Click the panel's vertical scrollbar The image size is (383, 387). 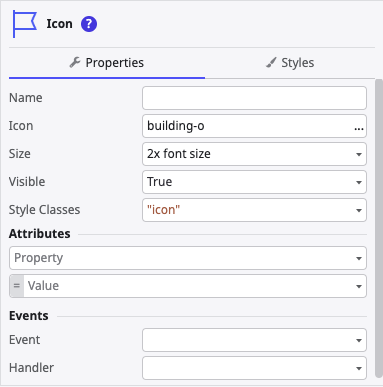point(379,228)
